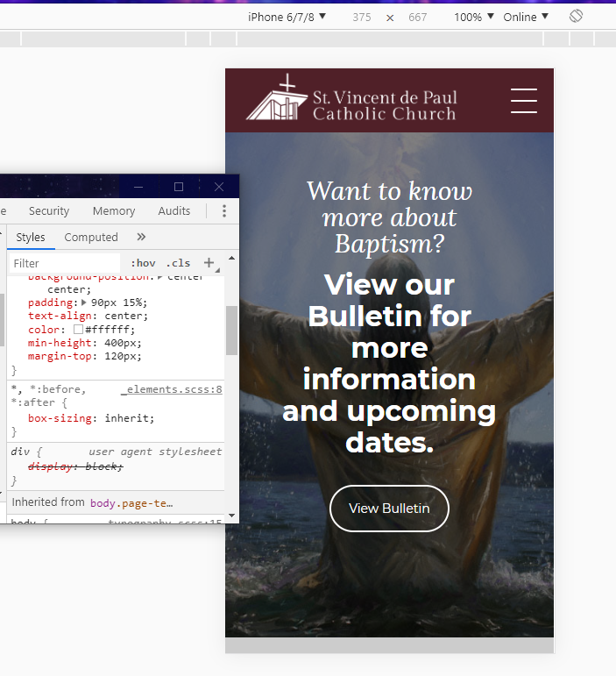Open DevTools three-dot customize menu
Viewport: 616px width, 676px height.
[224, 211]
